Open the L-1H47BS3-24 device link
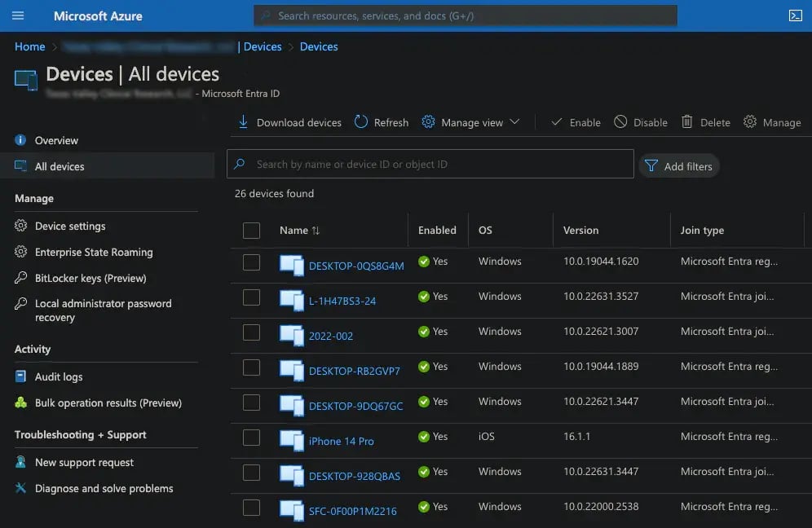The height and width of the screenshot is (528, 812). coord(342,301)
